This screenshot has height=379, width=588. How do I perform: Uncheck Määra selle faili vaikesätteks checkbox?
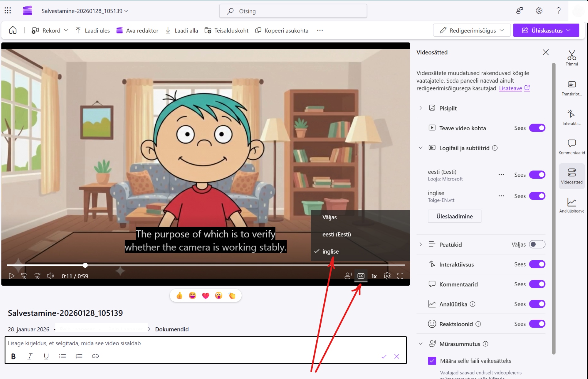[432, 361]
